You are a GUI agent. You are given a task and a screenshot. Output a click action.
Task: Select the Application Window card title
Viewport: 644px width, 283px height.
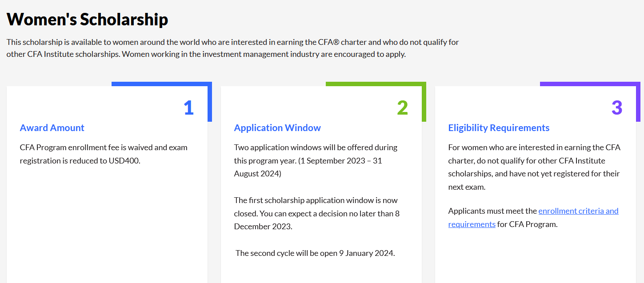point(277,128)
